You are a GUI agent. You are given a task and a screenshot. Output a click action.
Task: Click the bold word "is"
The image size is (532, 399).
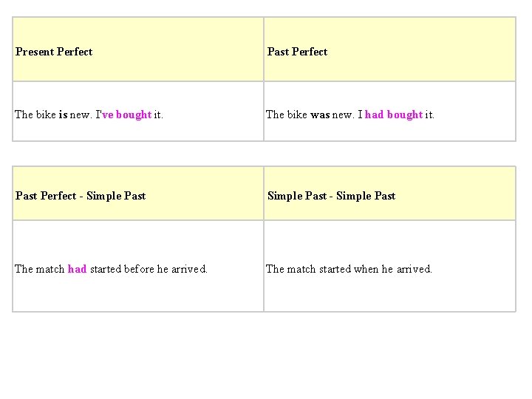coord(63,115)
